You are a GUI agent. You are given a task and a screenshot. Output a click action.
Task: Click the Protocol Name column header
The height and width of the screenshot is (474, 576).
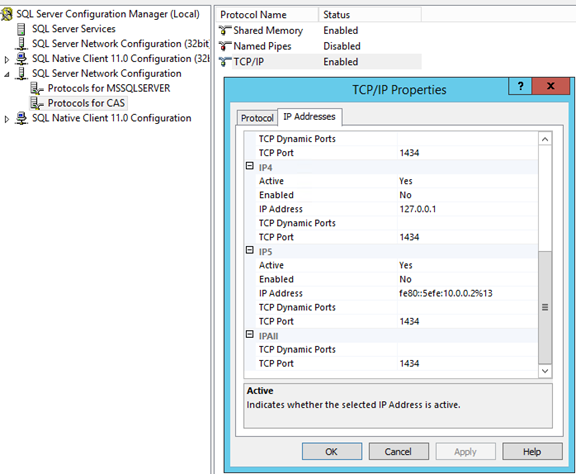click(267, 15)
